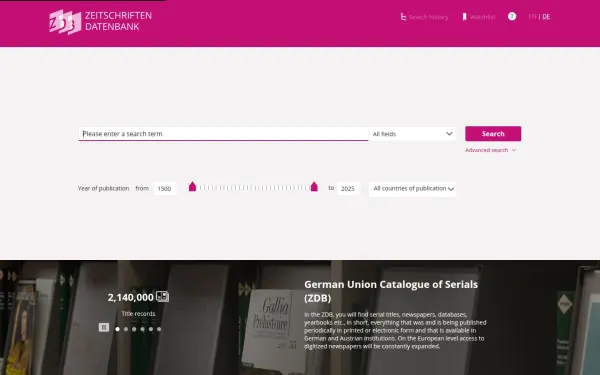
Task: Pause the statistics carousel
Action: tap(104, 328)
